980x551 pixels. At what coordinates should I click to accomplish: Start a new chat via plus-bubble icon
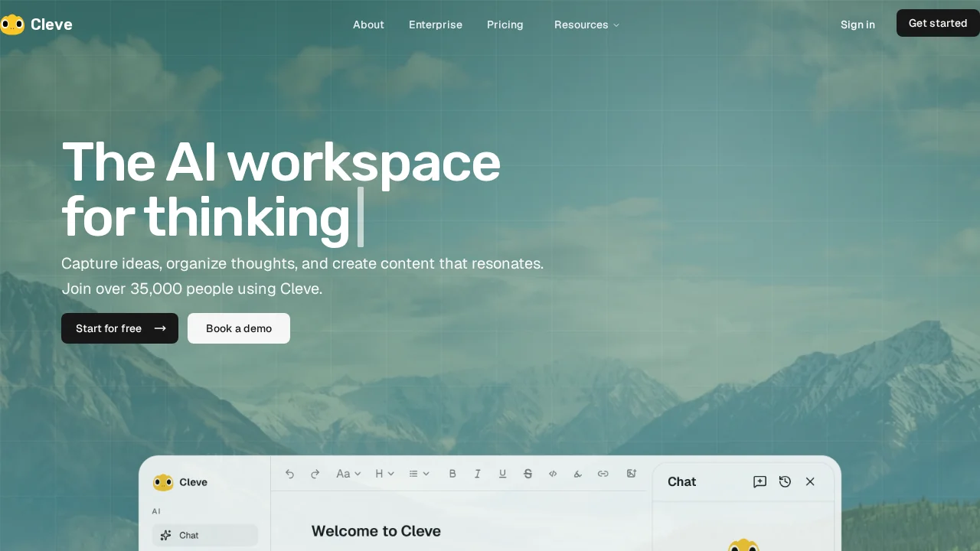(x=759, y=481)
